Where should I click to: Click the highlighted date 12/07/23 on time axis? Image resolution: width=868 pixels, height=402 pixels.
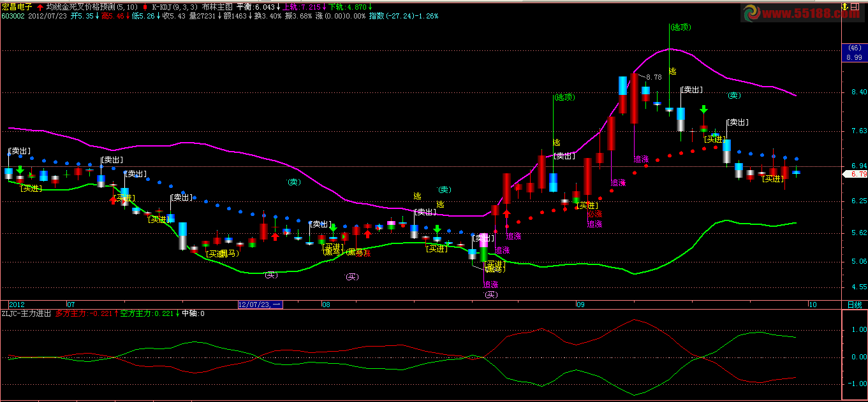pyautogui.click(x=259, y=305)
